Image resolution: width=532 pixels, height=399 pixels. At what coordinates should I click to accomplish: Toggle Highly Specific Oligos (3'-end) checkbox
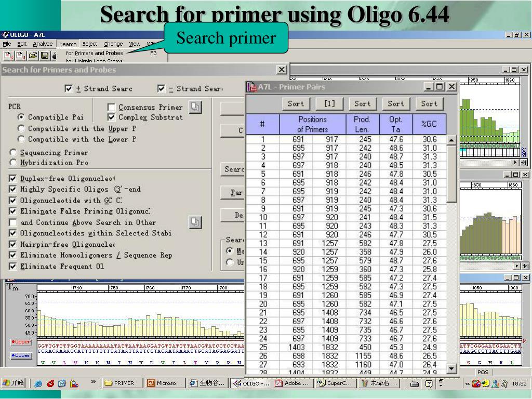point(13,189)
